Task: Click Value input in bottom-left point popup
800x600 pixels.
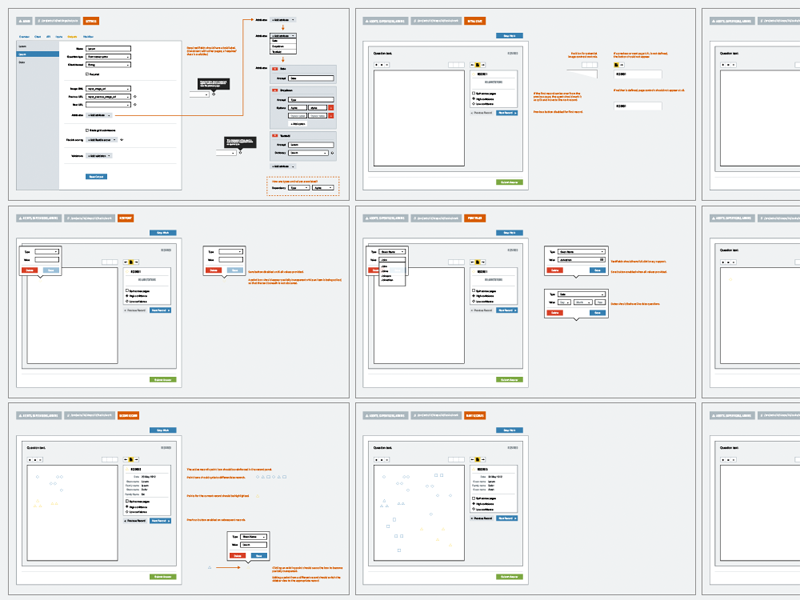Action: tap(254, 545)
